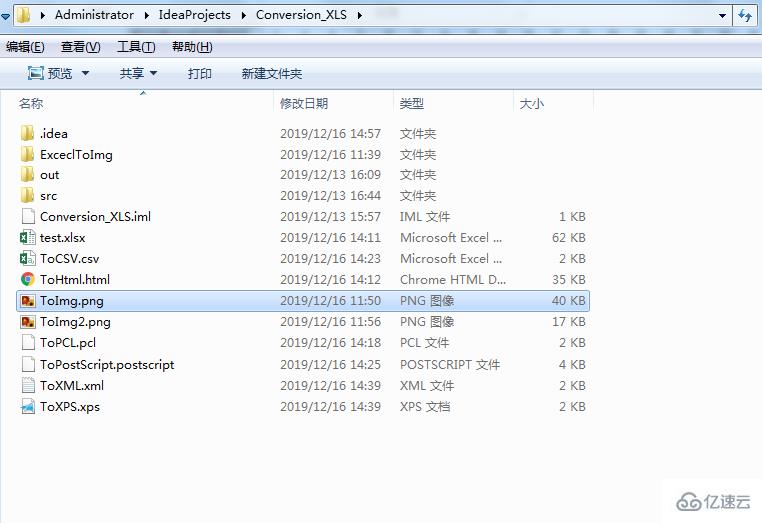The image size is (762, 523).
Task: Select the file name ToHtml.html
Action: point(75,279)
